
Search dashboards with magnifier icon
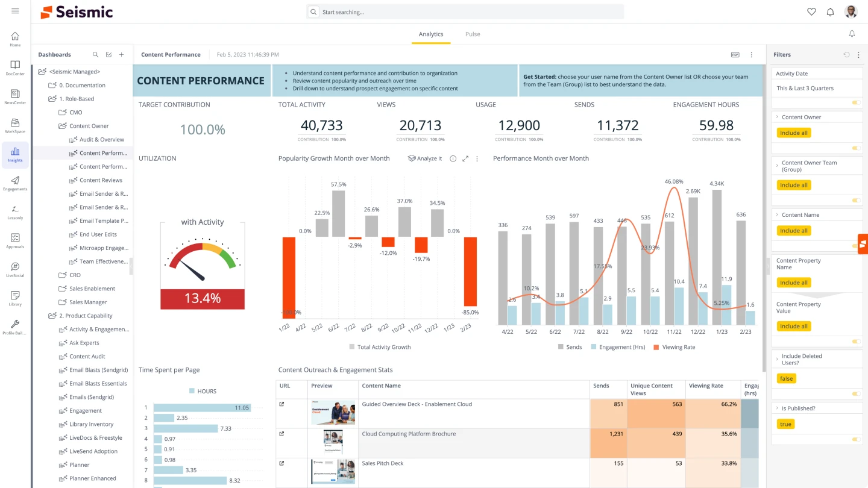coord(95,54)
